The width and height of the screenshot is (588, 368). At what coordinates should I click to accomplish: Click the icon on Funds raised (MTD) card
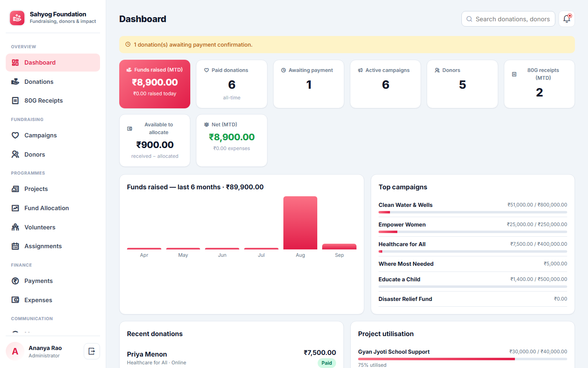tap(129, 70)
